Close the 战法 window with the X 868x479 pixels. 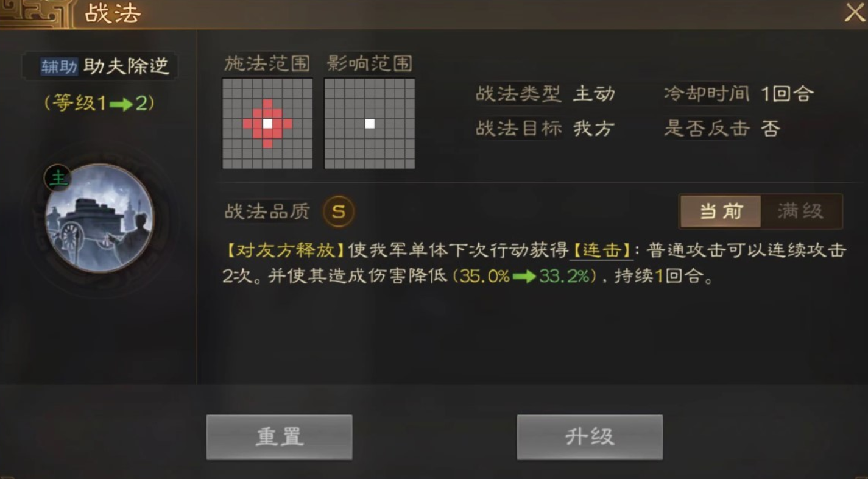(x=854, y=13)
